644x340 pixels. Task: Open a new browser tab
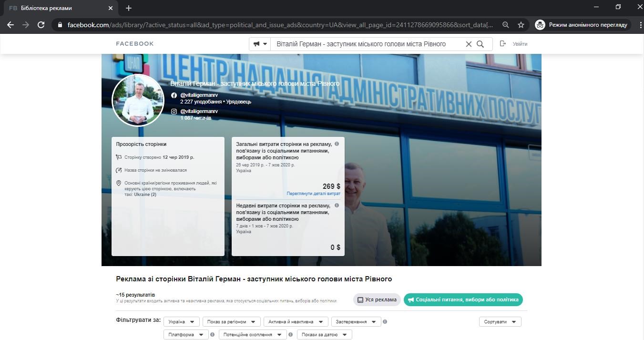[129, 8]
